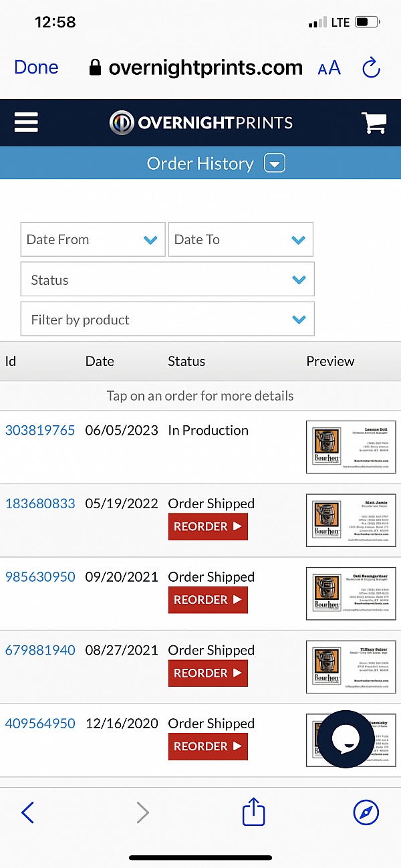This screenshot has width=401, height=868.
Task: Open page in Safari compass icon
Action: pyautogui.click(x=366, y=812)
